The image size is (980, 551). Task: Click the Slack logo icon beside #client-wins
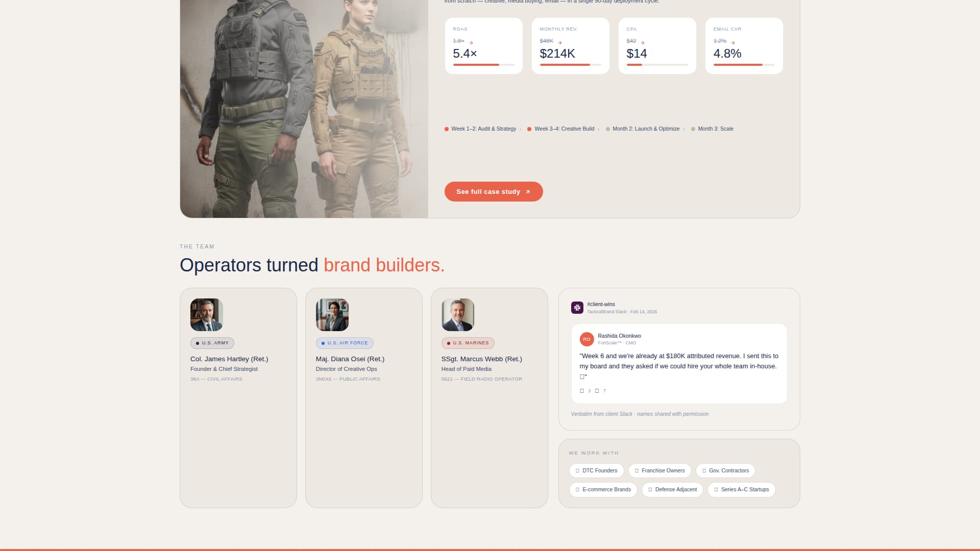[x=577, y=308]
